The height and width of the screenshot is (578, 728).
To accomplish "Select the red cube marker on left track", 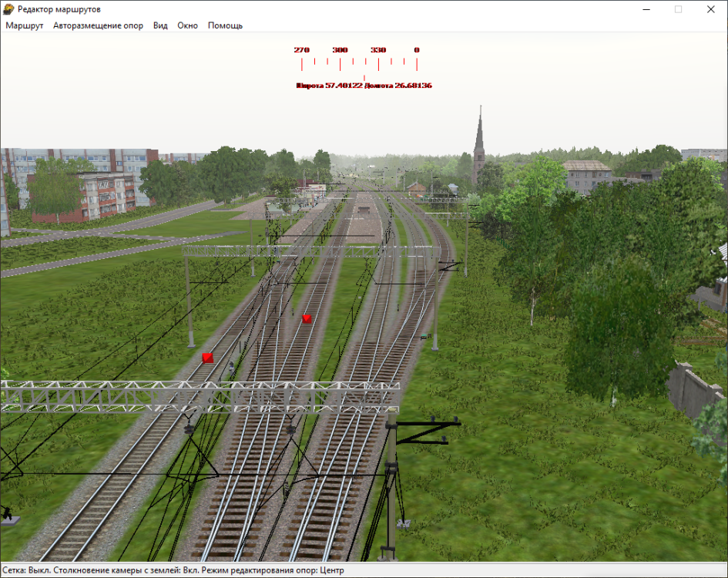I will [x=207, y=358].
